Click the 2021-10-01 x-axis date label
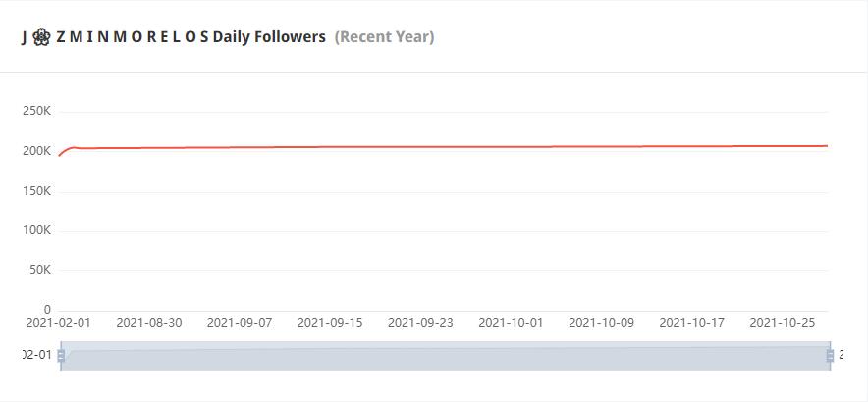Viewport: 868px width, 402px height. (511, 322)
